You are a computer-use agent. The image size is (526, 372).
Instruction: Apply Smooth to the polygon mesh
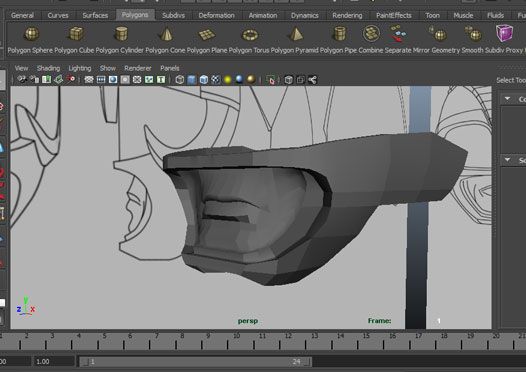pyautogui.click(x=473, y=34)
